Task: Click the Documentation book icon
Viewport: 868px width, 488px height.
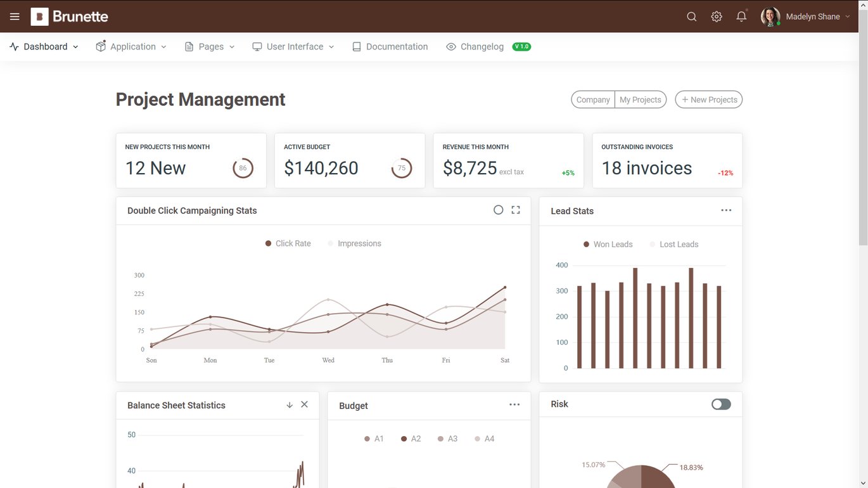Action: (357, 47)
